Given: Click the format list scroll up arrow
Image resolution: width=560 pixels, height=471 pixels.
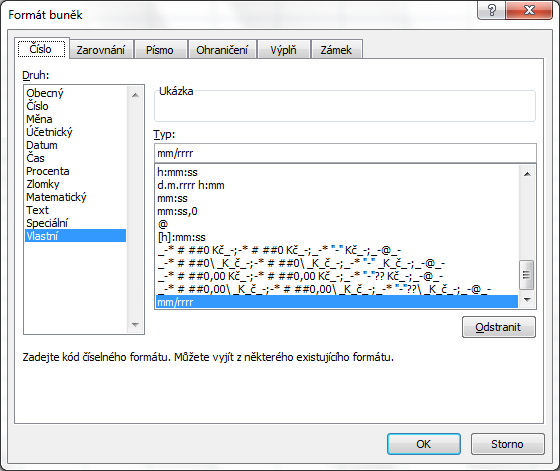Looking at the screenshot, I should (527, 174).
